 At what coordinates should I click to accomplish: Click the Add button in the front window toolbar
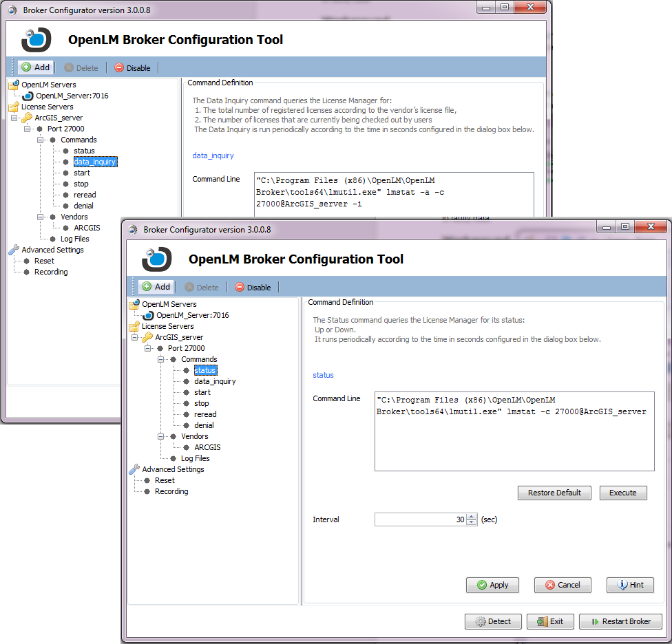tap(156, 287)
